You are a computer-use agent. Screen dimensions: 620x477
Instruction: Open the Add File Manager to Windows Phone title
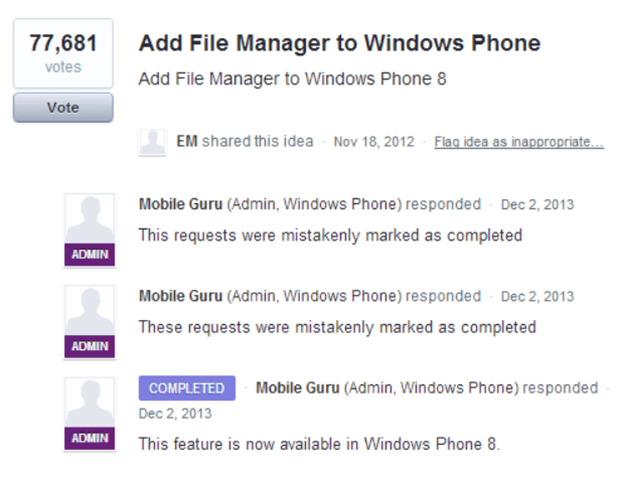pos(340,43)
